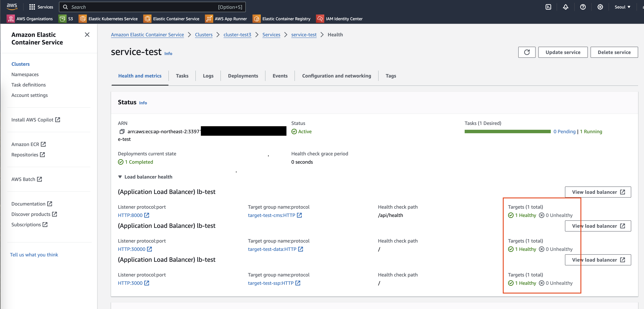
Task: Open the notifications bell icon
Action: pyautogui.click(x=565, y=7)
